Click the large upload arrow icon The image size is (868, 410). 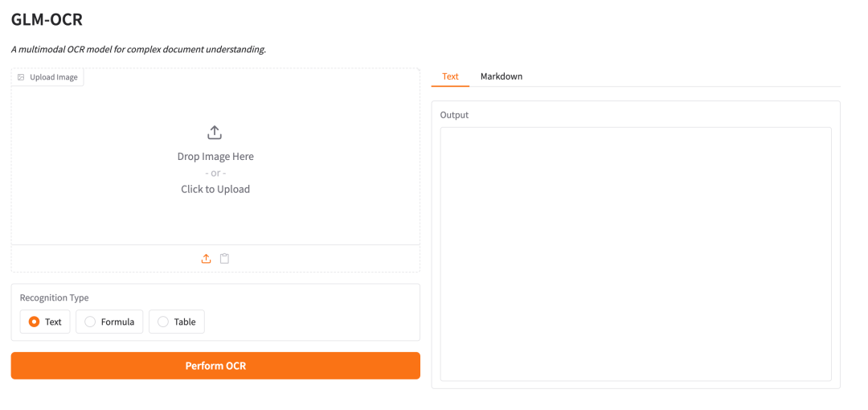tap(215, 133)
